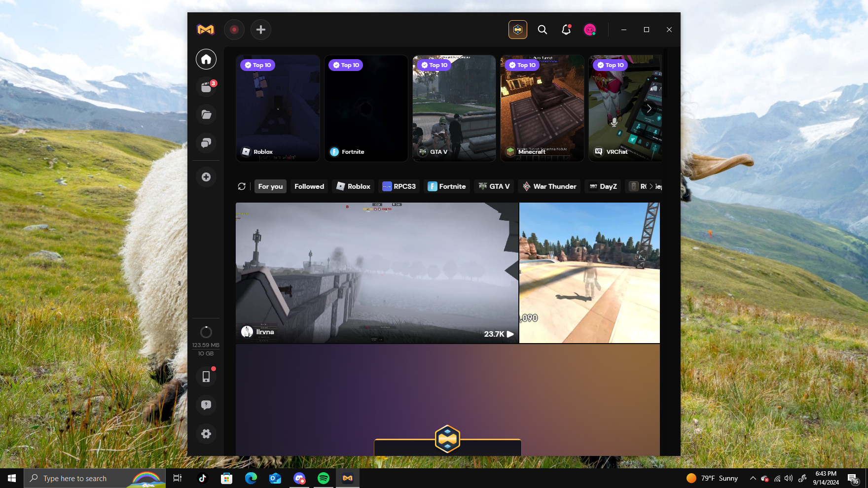Image resolution: width=868 pixels, height=488 pixels.
Task: Filter feed by DayZ tab
Action: click(x=603, y=186)
